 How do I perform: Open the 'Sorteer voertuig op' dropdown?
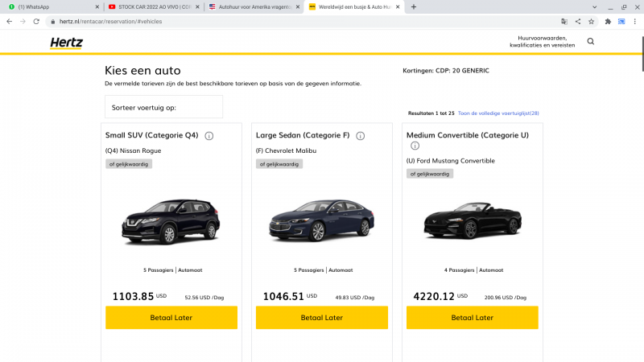pyautogui.click(x=163, y=107)
